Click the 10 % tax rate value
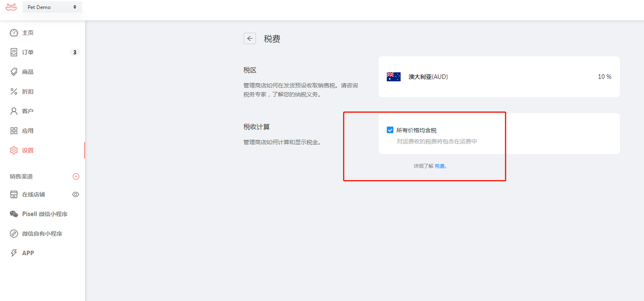The width and height of the screenshot is (644, 301). point(605,77)
